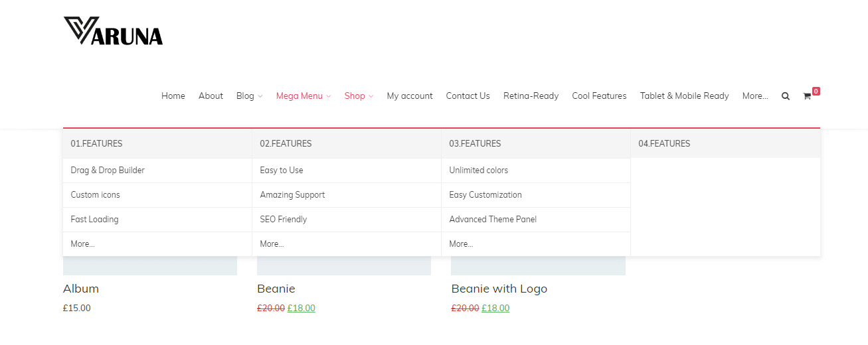Open the Beanie with Logo product

[499, 289]
